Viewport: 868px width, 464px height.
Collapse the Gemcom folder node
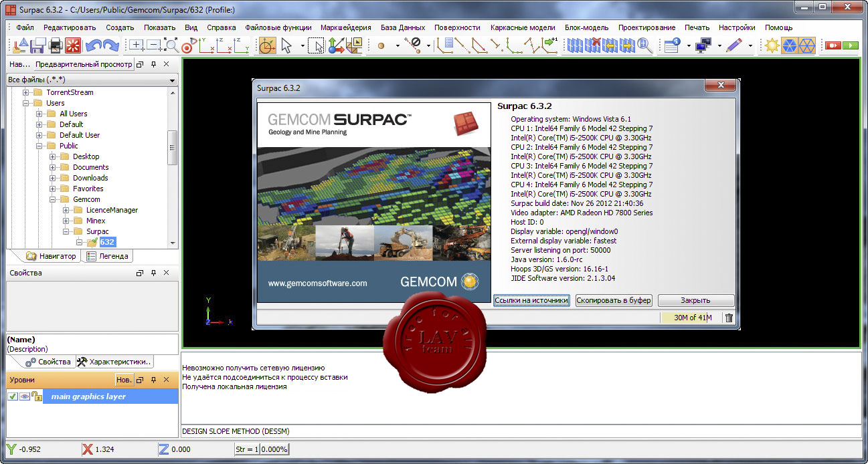53,199
